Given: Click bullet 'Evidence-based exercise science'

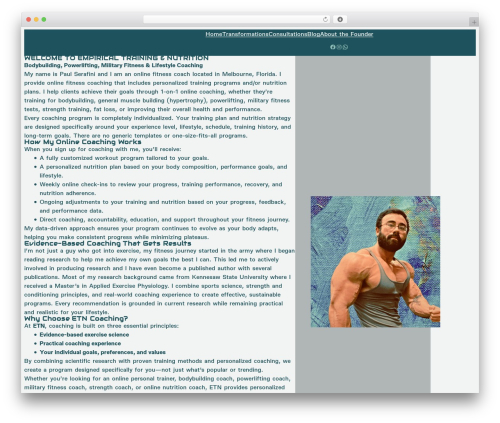Looking at the screenshot, I should pyautogui.click(x=84, y=335).
